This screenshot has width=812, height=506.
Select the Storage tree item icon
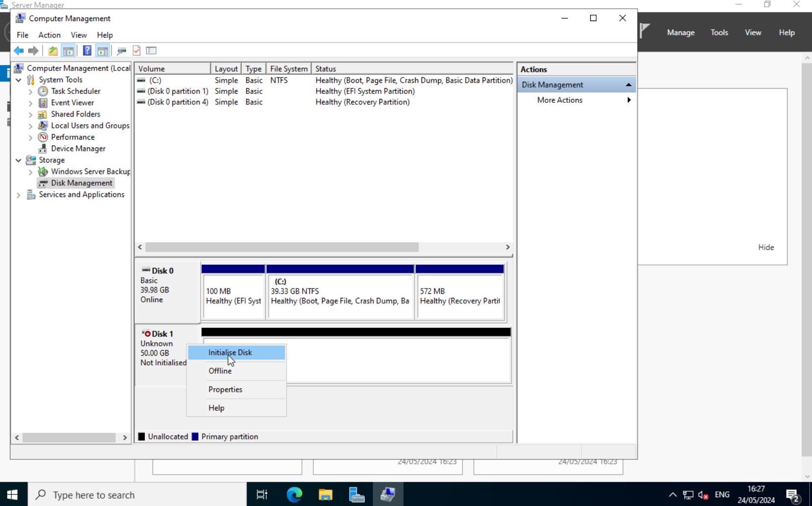(31, 160)
